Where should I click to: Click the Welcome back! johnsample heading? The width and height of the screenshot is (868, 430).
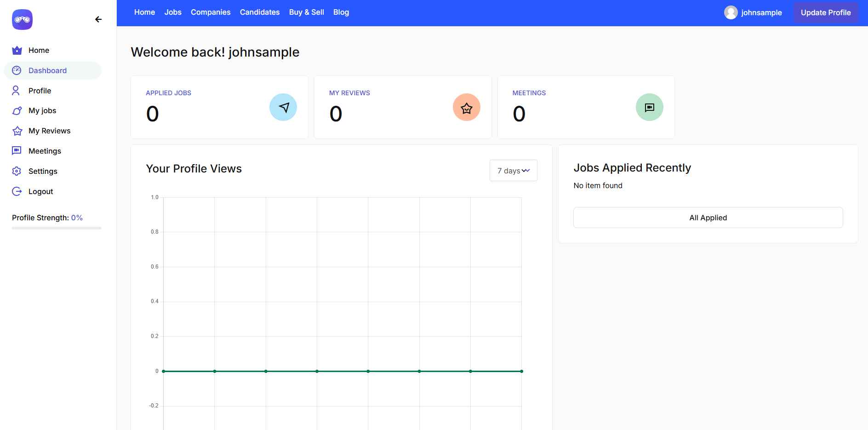point(215,52)
